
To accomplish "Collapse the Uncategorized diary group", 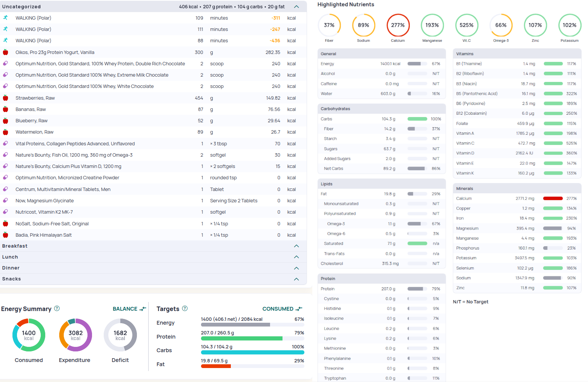I will (x=296, y=7).
